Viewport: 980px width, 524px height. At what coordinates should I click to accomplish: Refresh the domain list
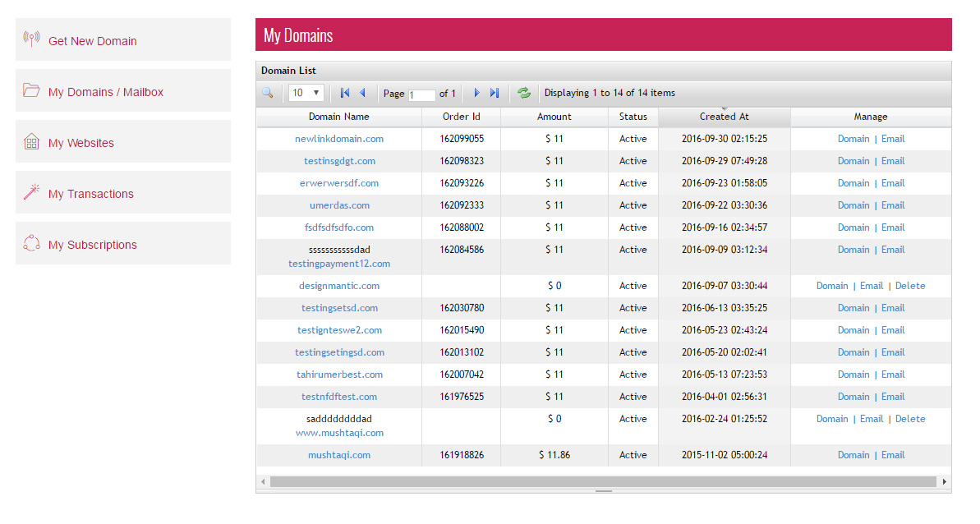(x=523, y=93)
